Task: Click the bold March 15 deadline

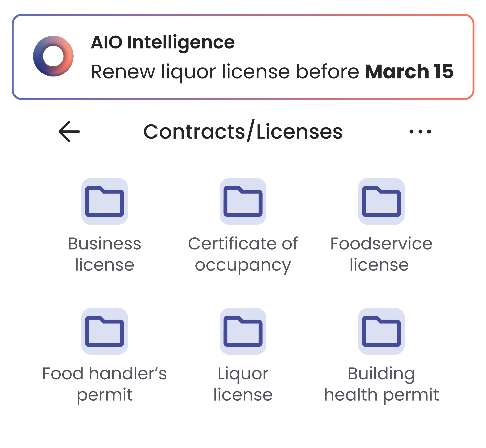Action: [409, 72]
